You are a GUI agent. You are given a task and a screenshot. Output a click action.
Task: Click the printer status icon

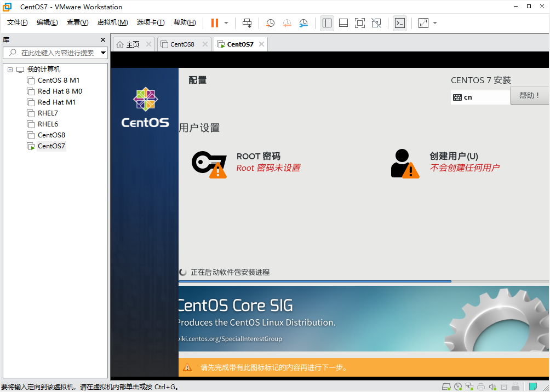pyautogui.click(x=481, y=387)
